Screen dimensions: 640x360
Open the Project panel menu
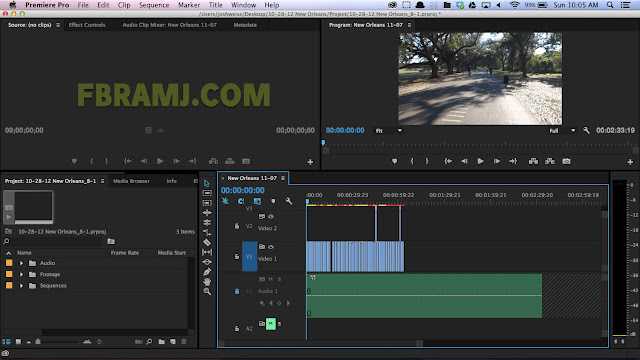click(102, 181)
